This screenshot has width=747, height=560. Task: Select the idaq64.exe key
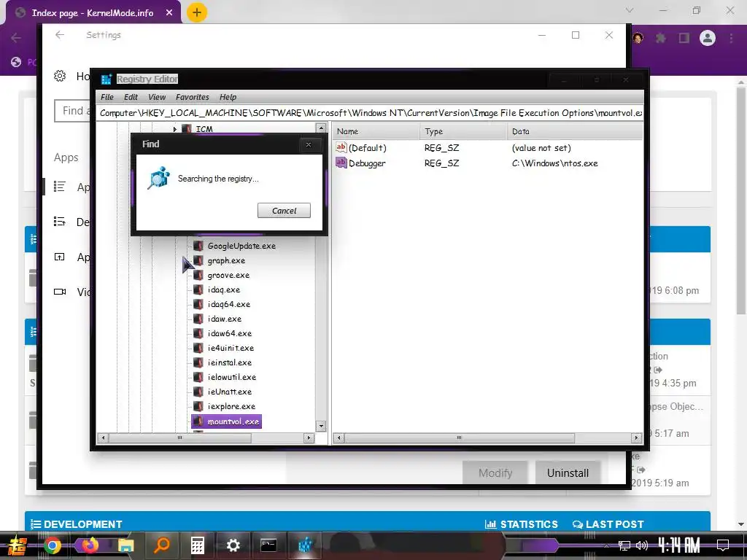(x=228, y=304)
